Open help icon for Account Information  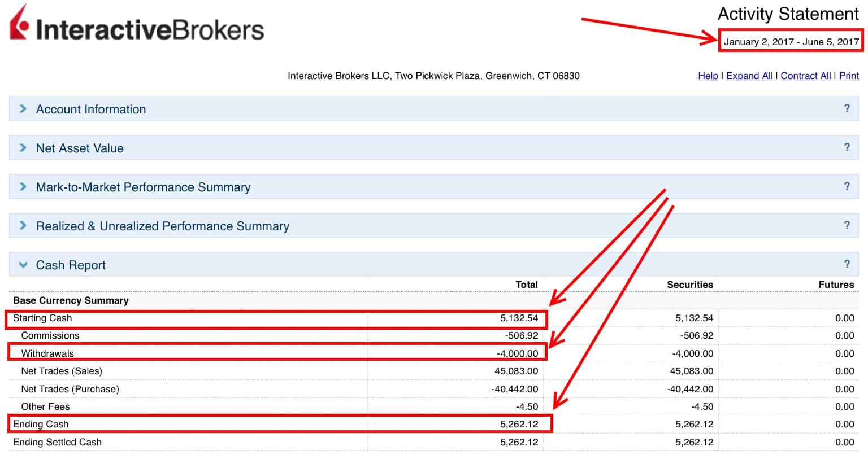tap(847, 108)
